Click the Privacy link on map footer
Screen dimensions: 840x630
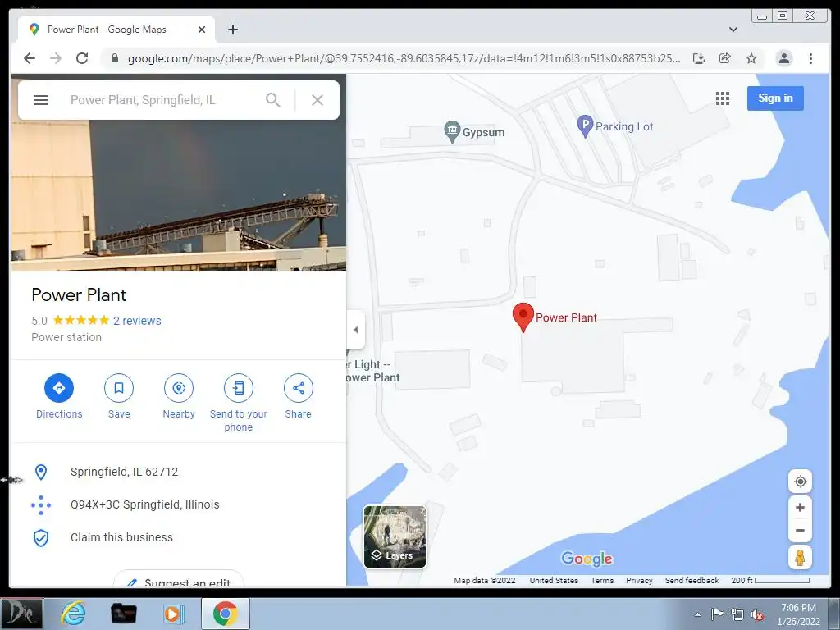[x=639, y=580]
